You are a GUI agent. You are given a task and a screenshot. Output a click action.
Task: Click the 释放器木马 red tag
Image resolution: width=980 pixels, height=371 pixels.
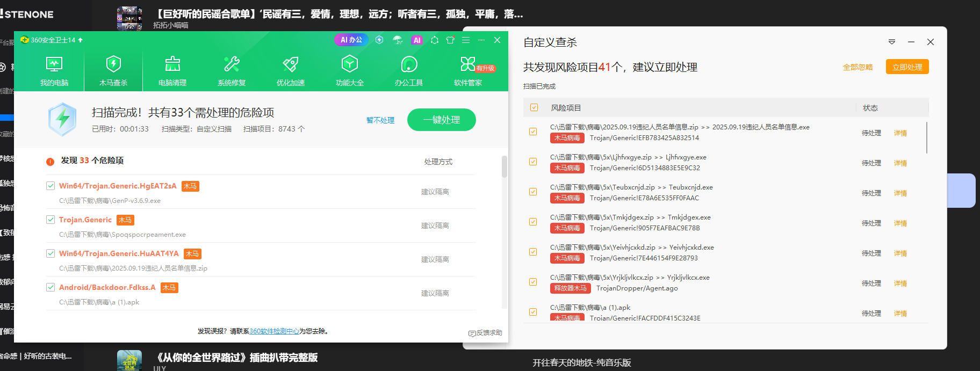[571, 288]
